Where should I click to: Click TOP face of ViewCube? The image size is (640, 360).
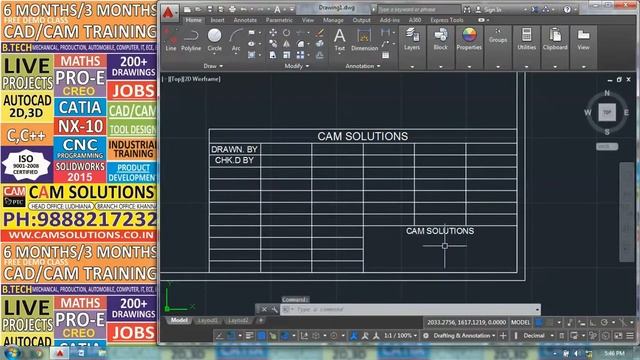[607, 112]
